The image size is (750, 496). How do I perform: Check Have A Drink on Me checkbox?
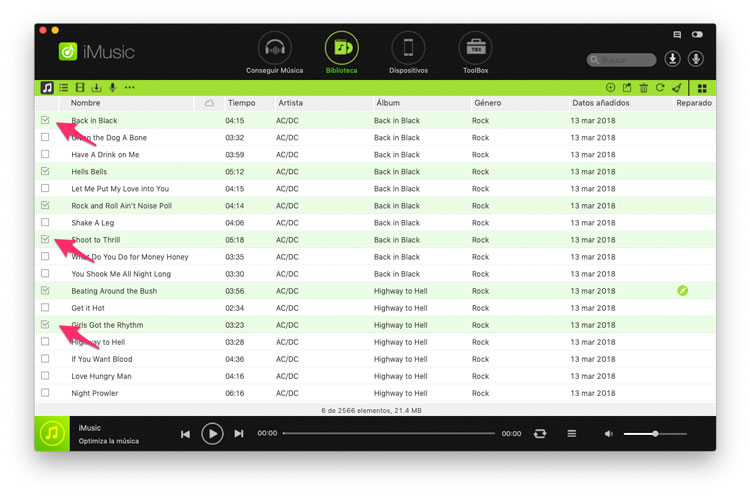coord(45,154)
